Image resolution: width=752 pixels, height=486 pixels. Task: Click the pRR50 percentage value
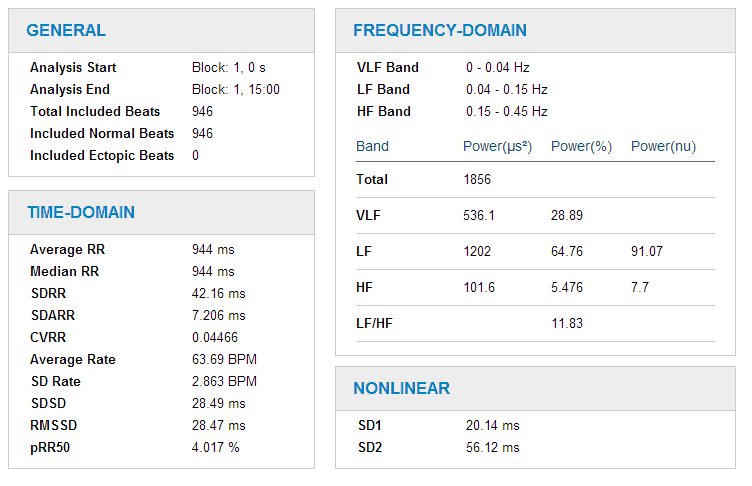pos(216,448)
